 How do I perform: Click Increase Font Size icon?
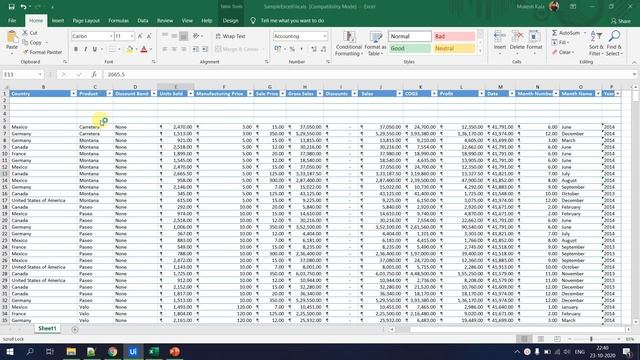140,36
